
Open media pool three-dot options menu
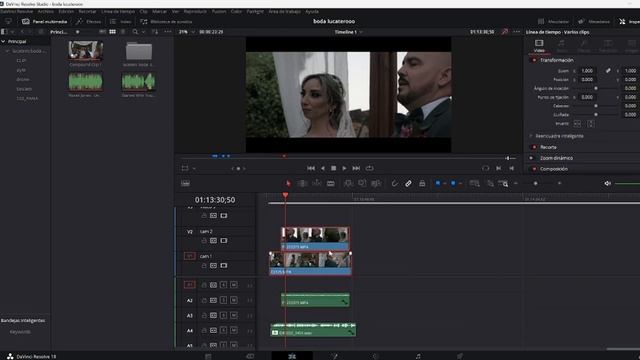coord(168,32)
